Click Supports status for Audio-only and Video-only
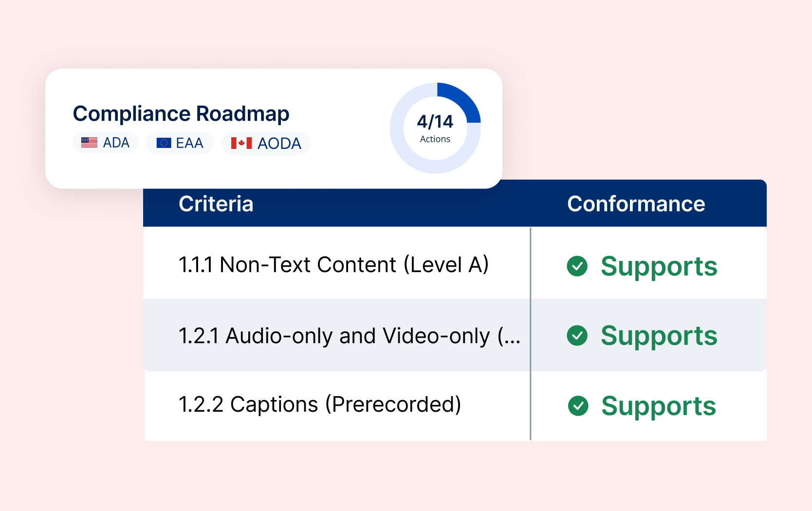 click(659, 335)
